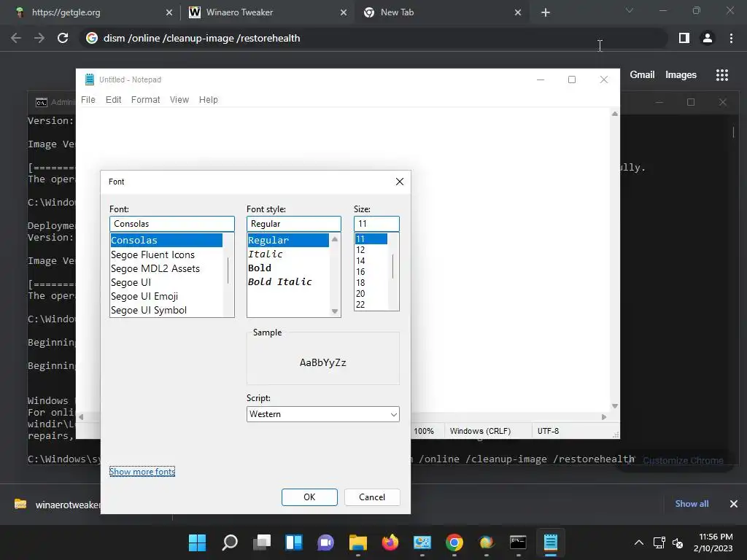Select Segoe UI Emoji font

166,296
